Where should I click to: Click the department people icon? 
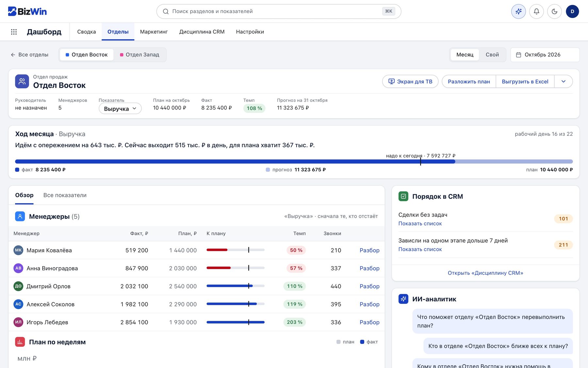coord(22,81)
